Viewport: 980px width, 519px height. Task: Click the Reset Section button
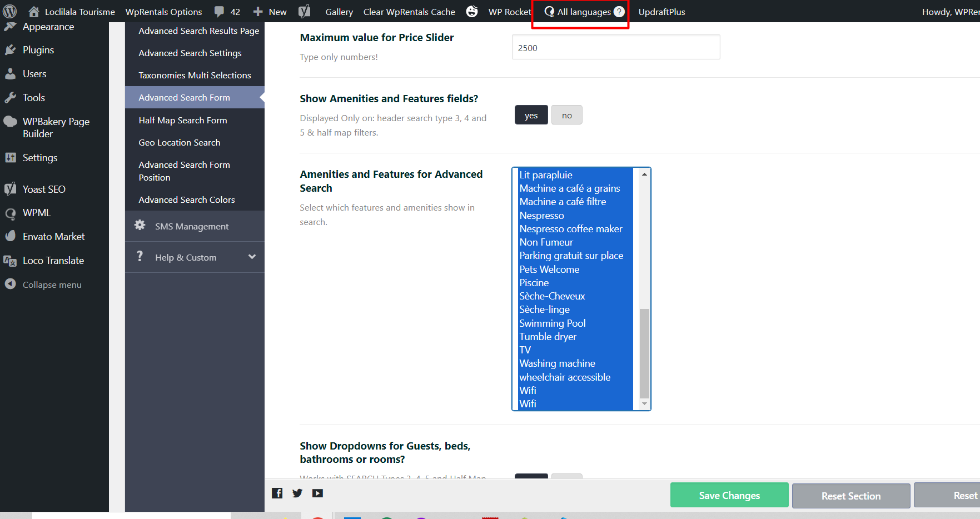(850, 496)
